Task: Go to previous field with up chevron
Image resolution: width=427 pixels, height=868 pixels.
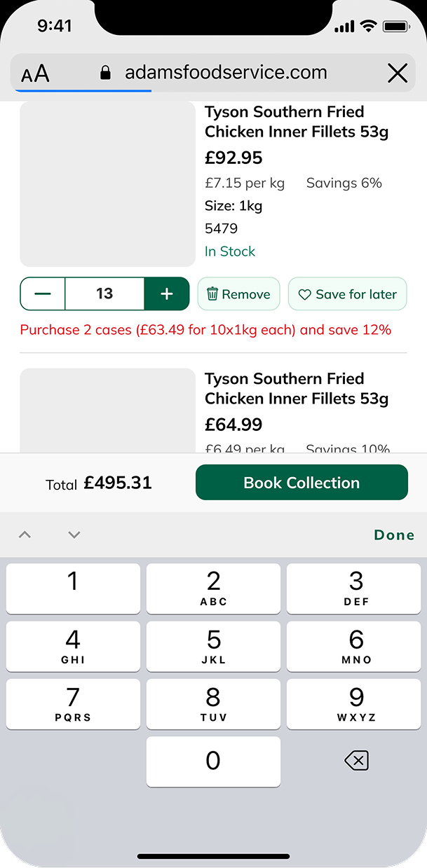Action: 25,535
